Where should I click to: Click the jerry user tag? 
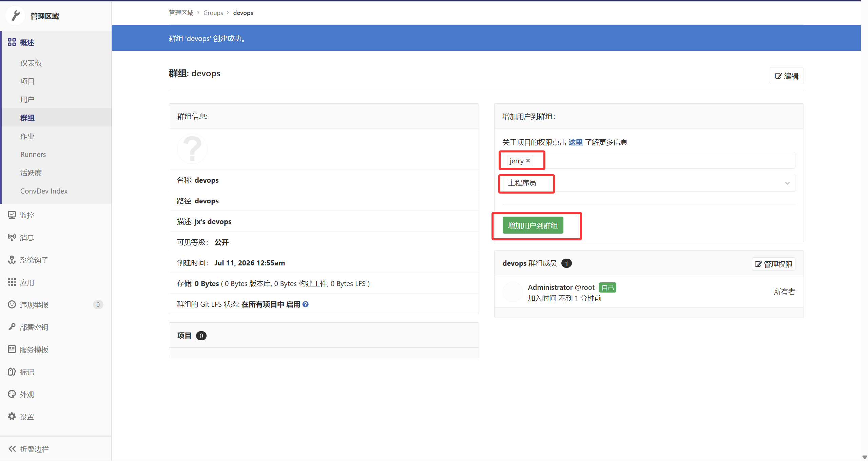(520, 161)
